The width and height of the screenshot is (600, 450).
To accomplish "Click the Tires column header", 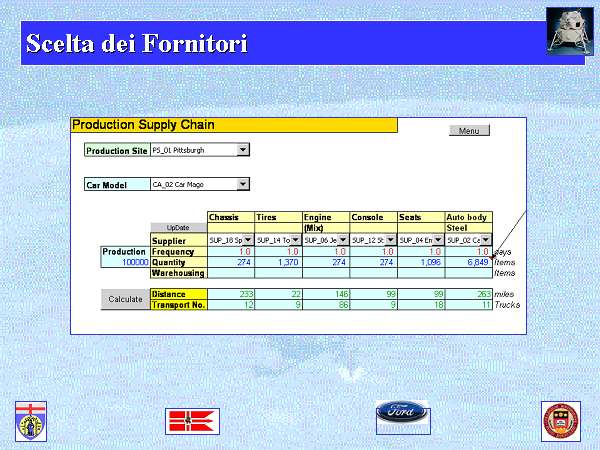I will [279, 217].
